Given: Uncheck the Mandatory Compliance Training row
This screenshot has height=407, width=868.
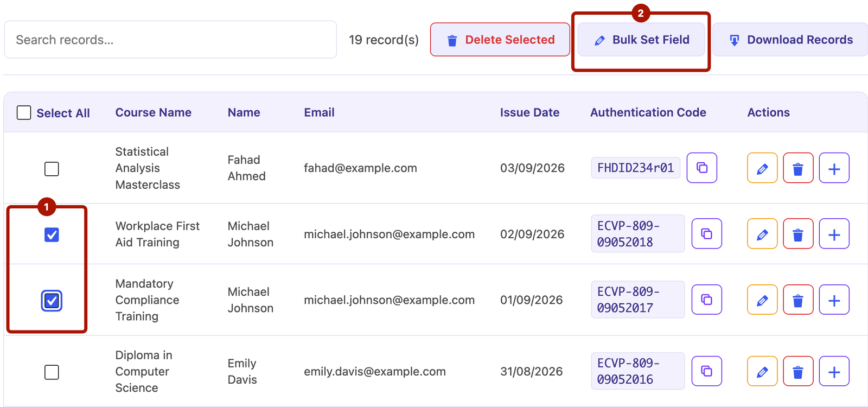Looking at the screenshot, I should tap(52, 301).
